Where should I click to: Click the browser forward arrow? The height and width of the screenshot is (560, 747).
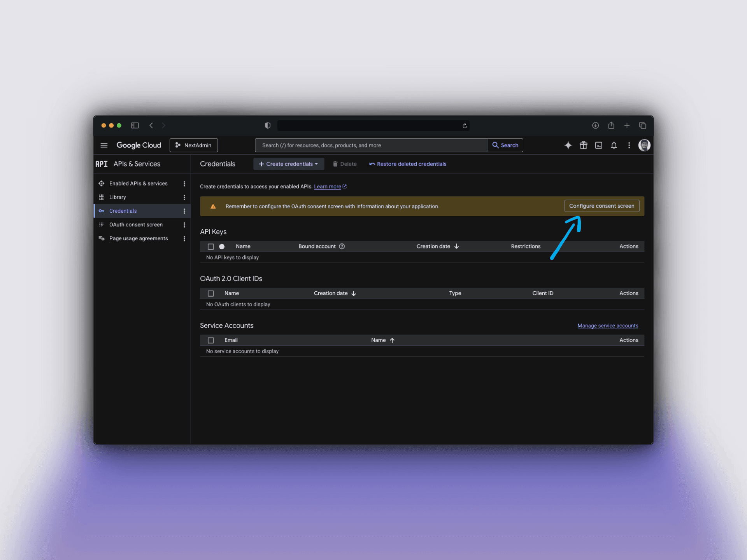163,125
